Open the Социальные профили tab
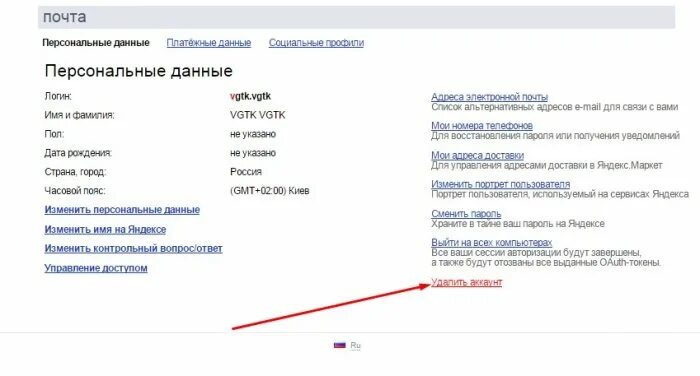 [x=316, y=43]
